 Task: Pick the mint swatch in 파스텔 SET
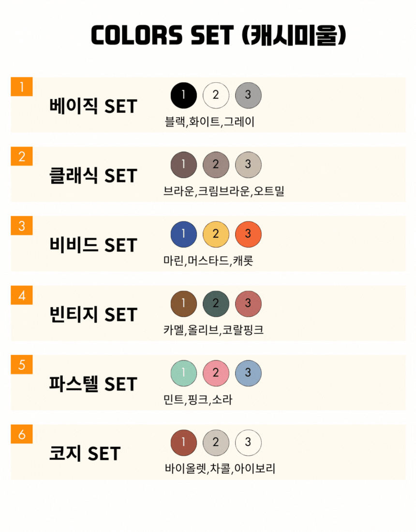[184, 373]
